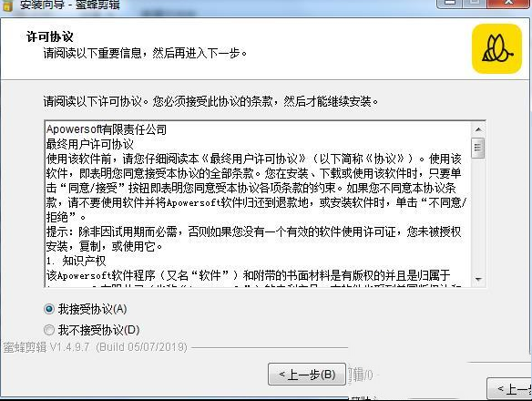Click the yellow bee application logo

click(x=496, y=48)
